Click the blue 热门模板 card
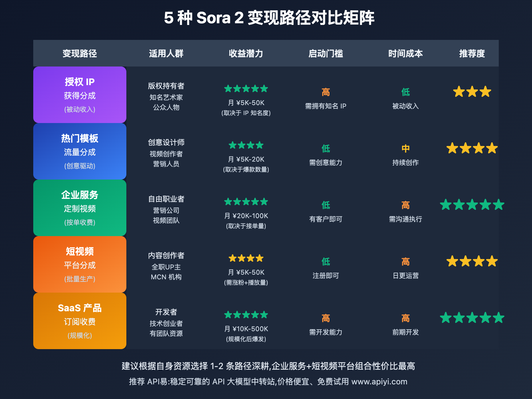This screenshot has width=532, height=399. (x=80, y=151)
